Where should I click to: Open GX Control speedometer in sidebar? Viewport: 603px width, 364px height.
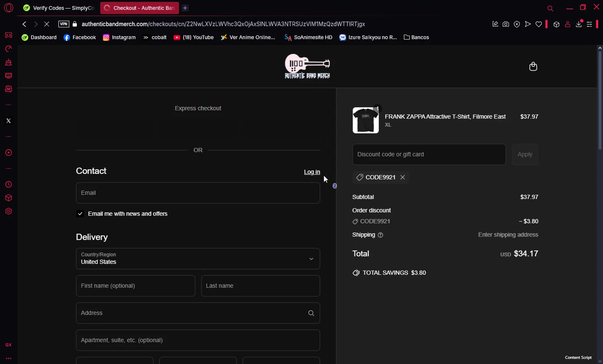pos(8,49)
